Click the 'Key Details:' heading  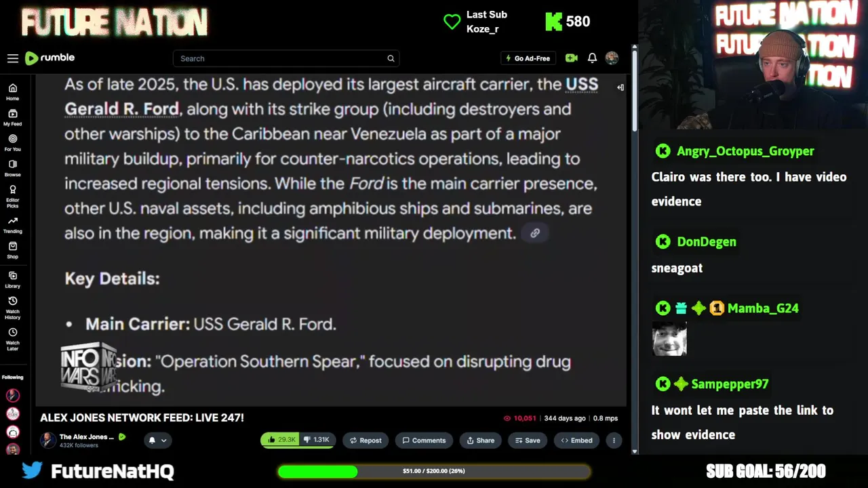tap(112, 279)
